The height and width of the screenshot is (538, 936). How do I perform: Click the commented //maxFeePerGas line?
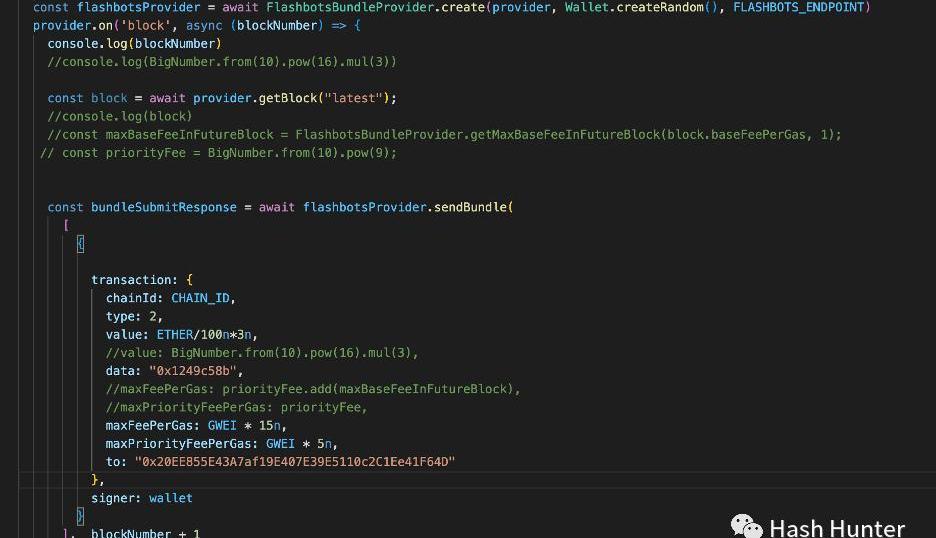click(x=313, y=389)
